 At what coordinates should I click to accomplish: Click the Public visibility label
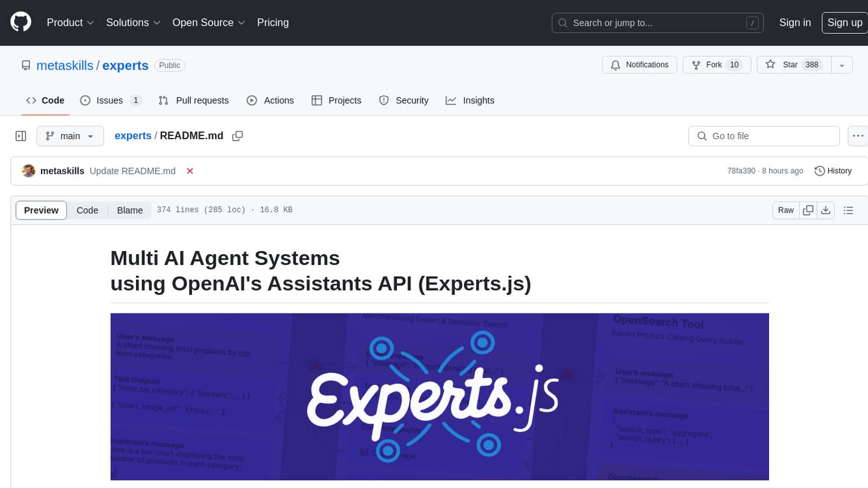click(x=170, y=65)
